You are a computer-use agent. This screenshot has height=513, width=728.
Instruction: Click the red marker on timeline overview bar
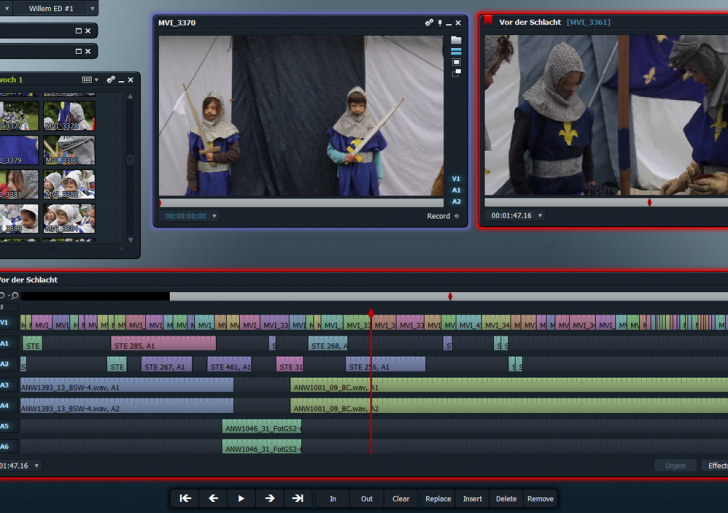(450, 296)
